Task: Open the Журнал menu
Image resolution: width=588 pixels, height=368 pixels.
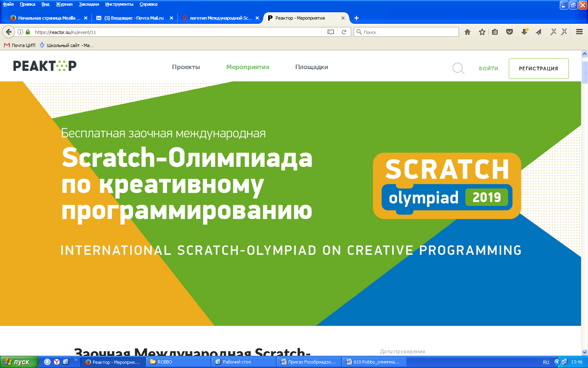Action: point(64,4)
